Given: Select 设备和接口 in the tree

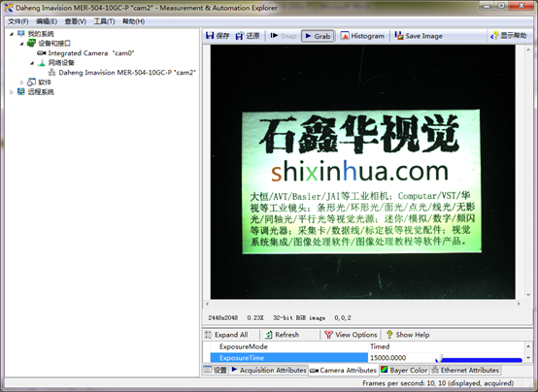Looking at the screenshot, I should coord(54,44).
